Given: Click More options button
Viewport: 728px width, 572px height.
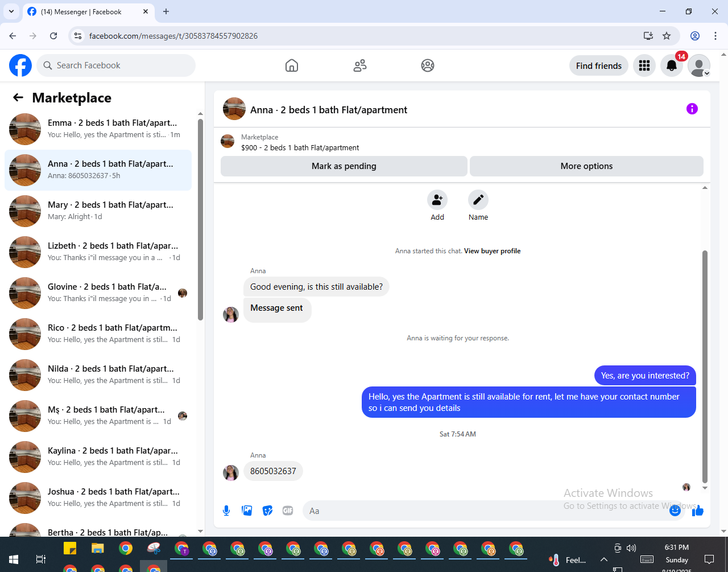Looking at the screenshot, I should tap(586, 166).
